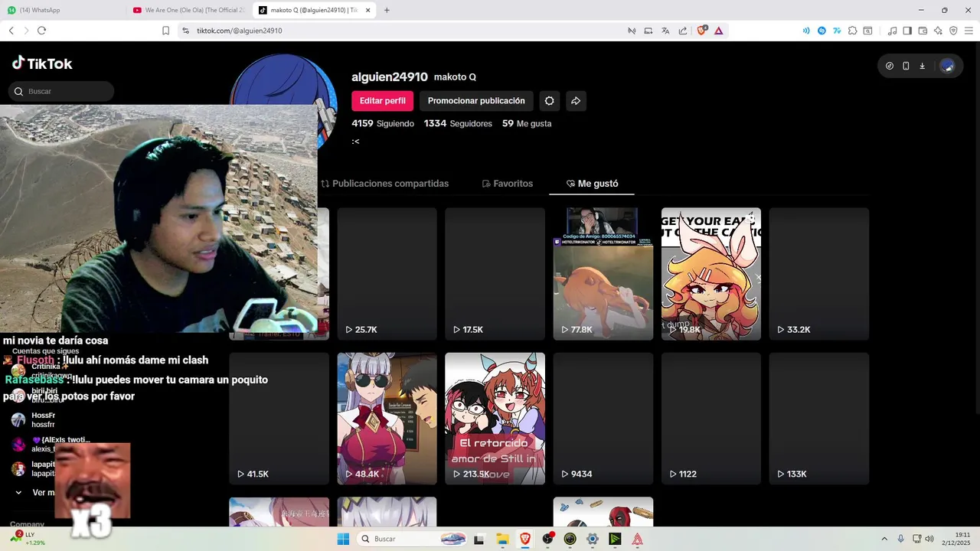Open Windows Settings gear in taskbar
This screenshot has height=551, width=980.
[592, 539]
